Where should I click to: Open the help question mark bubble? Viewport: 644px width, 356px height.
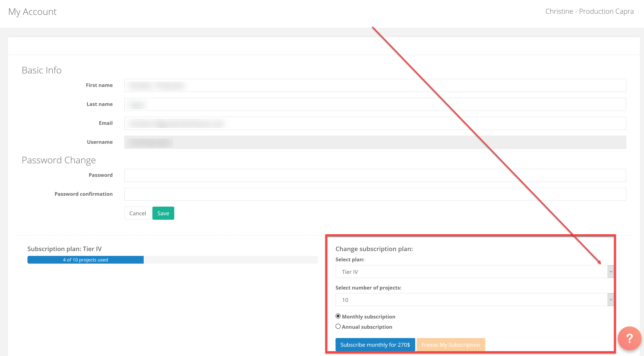click(x=629, y=338)
